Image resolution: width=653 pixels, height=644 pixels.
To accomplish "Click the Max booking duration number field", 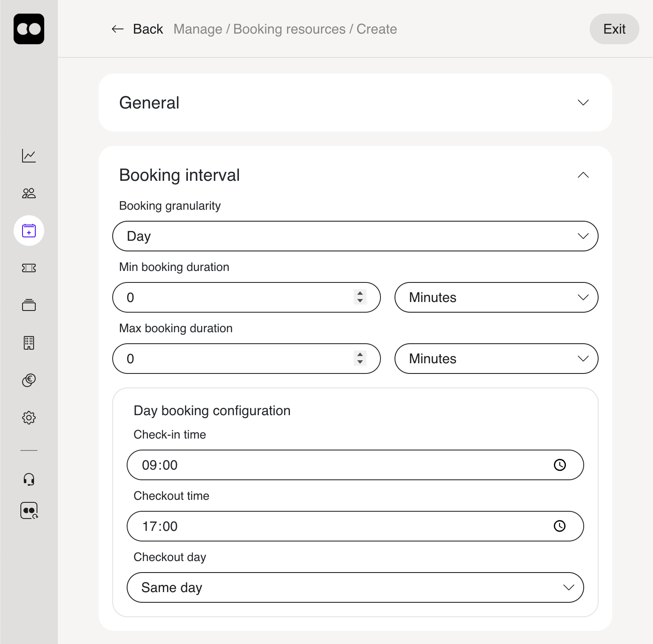I will [x=247, y=359].
